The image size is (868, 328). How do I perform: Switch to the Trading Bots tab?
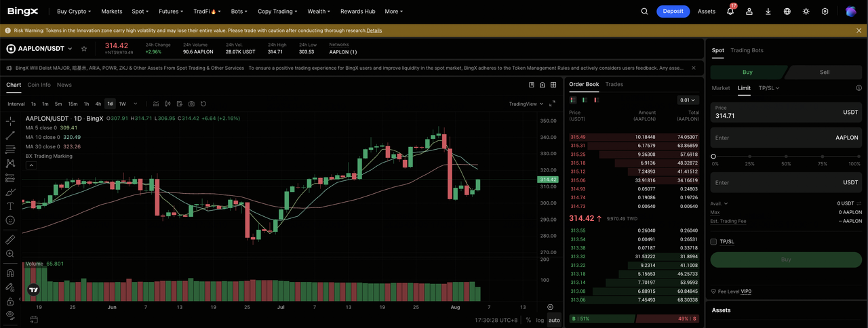(747, 50)
